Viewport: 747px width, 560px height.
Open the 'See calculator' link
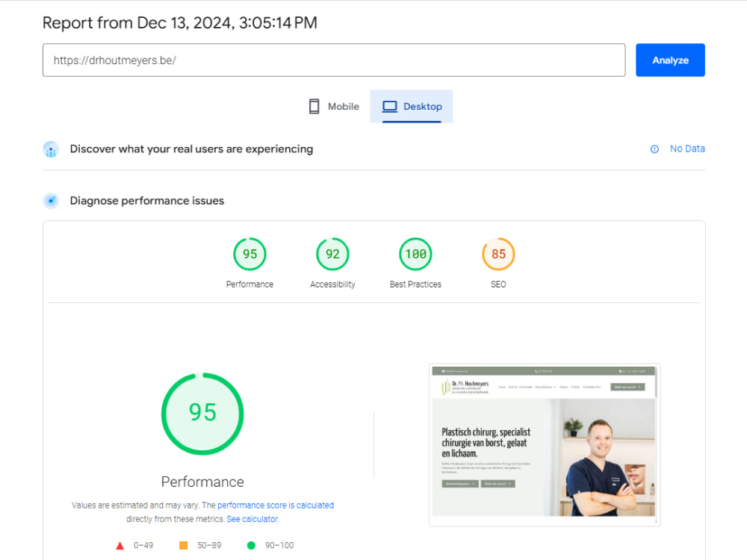click(252, 519)
